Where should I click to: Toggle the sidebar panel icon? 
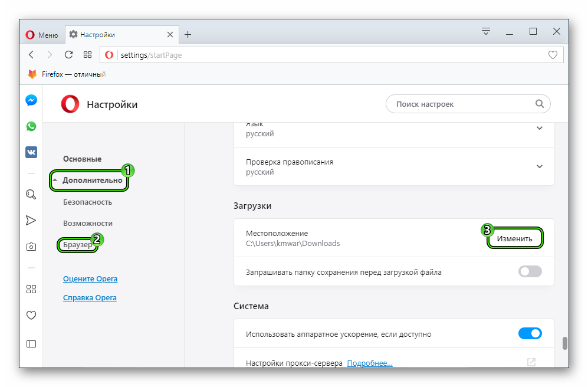coord(31,344)
